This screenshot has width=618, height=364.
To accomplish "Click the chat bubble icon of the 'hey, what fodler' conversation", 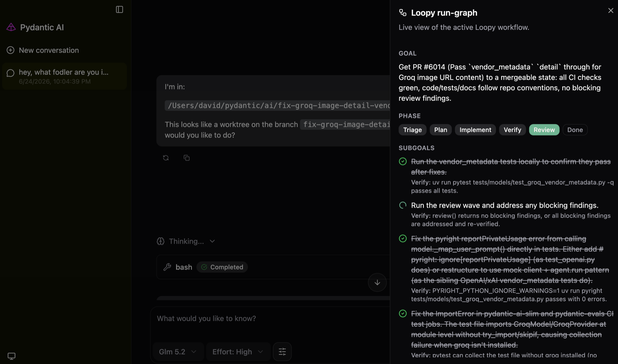I will 11,73.
